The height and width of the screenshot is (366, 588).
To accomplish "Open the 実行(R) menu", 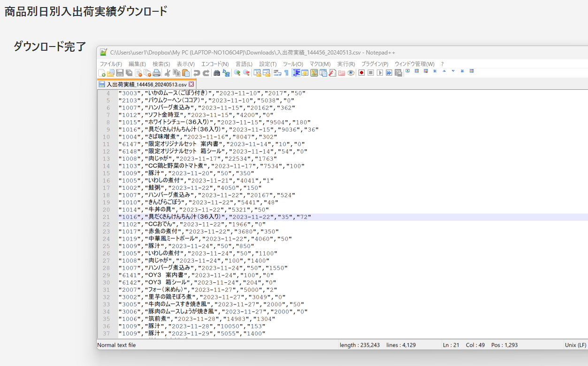I will tap(346, 64).
